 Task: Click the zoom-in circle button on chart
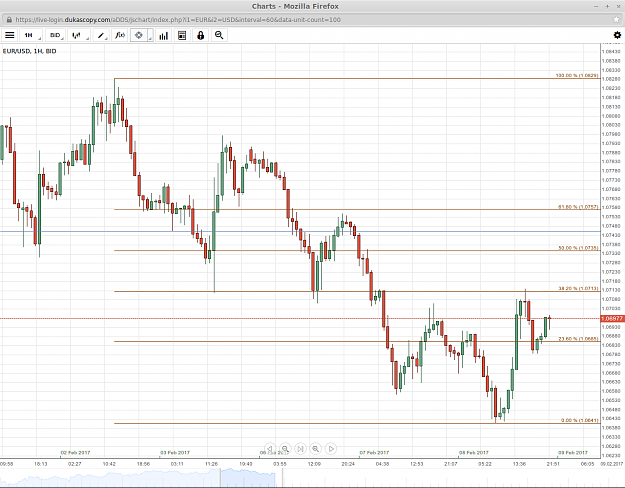(315, 449)
